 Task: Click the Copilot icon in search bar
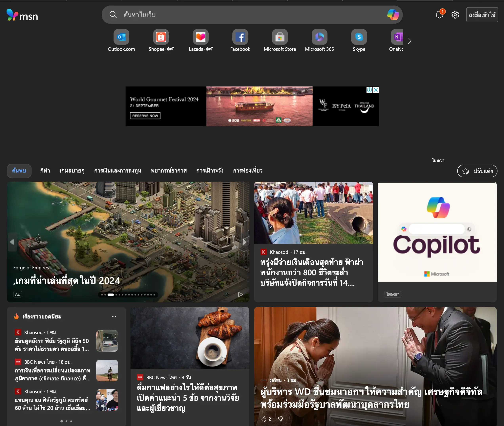click(x=393, y=15)
